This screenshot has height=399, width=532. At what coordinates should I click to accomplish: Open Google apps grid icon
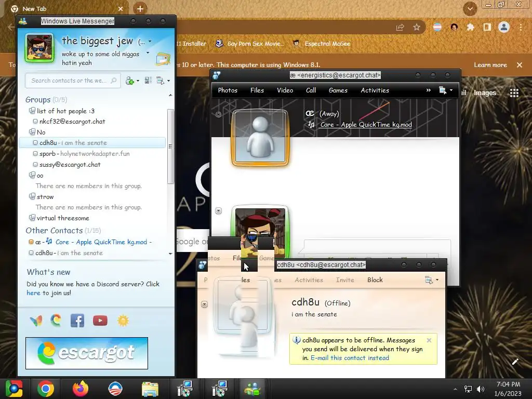(x=514, y=92)
